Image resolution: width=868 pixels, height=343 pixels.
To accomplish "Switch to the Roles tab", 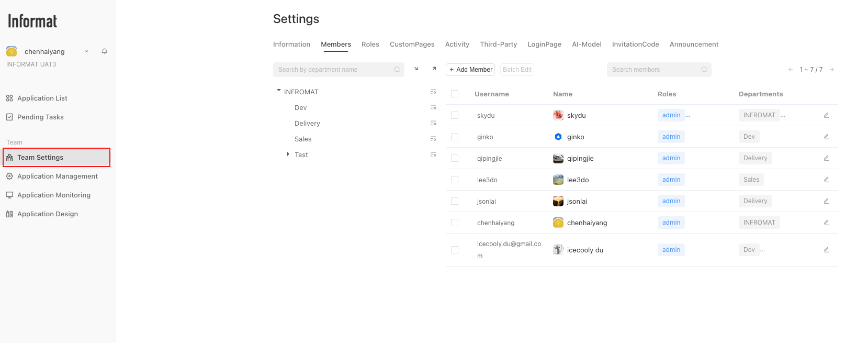I will coord(370,45).
